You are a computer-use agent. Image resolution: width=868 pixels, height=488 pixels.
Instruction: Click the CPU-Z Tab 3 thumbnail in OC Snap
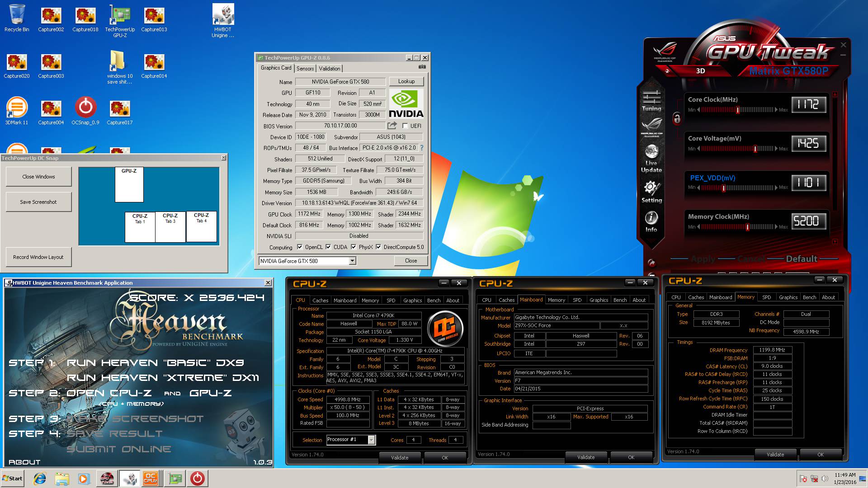[x=170, y=227]
